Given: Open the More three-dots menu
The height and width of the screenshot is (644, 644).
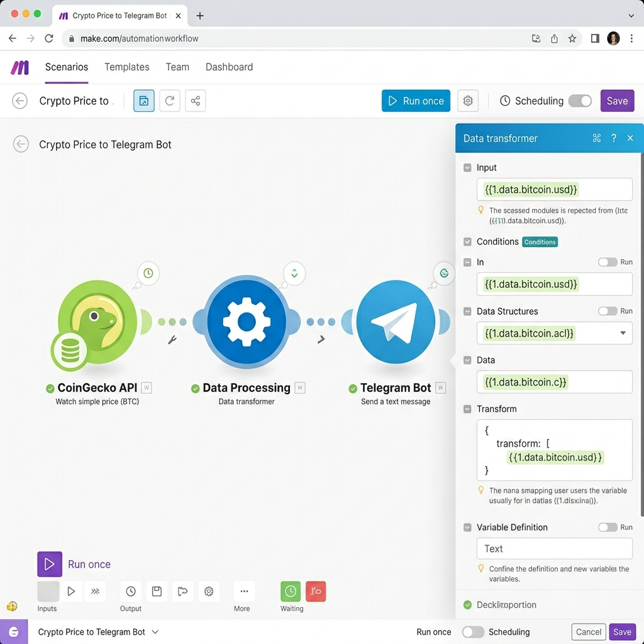Looking at the screenshot, I should (x=244, y=591).
